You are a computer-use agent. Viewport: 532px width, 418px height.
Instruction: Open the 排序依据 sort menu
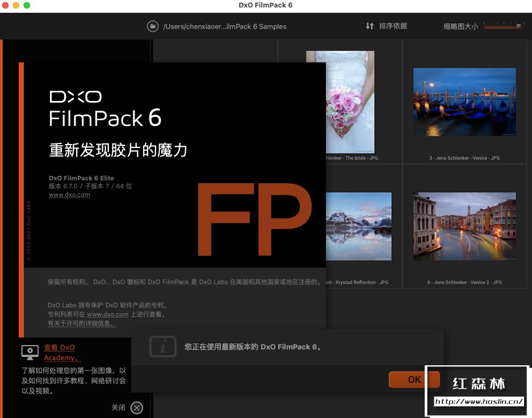coord(392,26)
